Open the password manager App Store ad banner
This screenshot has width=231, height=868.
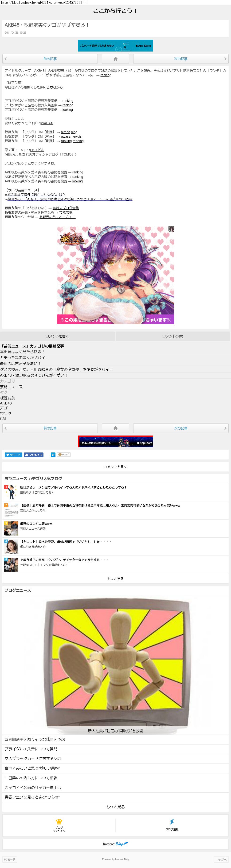point(116,45)
